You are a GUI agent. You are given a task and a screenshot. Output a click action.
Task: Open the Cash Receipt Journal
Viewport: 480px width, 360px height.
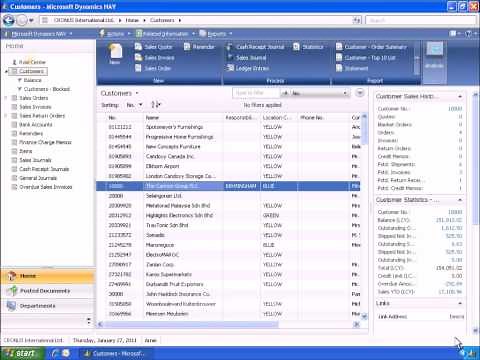(255, 47)
